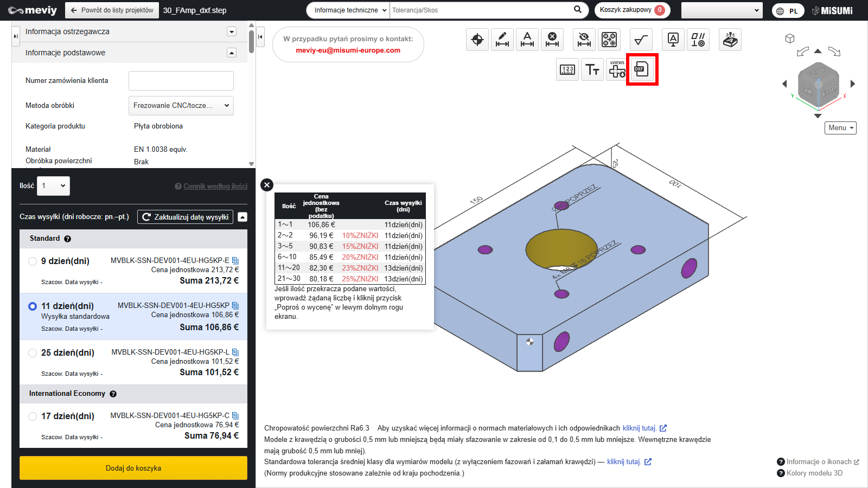Open the Metoda obróbki dropdown
The image size is (868, 488).
coord(181,106)
